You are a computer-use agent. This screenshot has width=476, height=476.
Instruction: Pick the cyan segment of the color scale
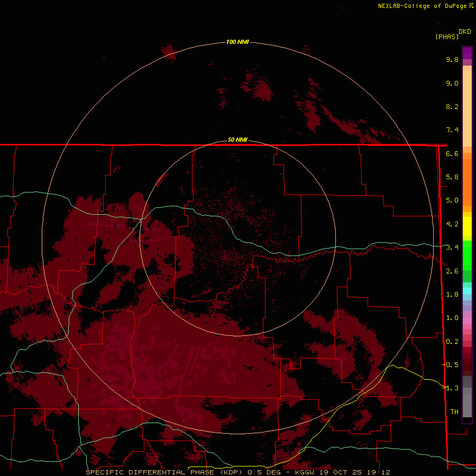[x=467, y=291]
